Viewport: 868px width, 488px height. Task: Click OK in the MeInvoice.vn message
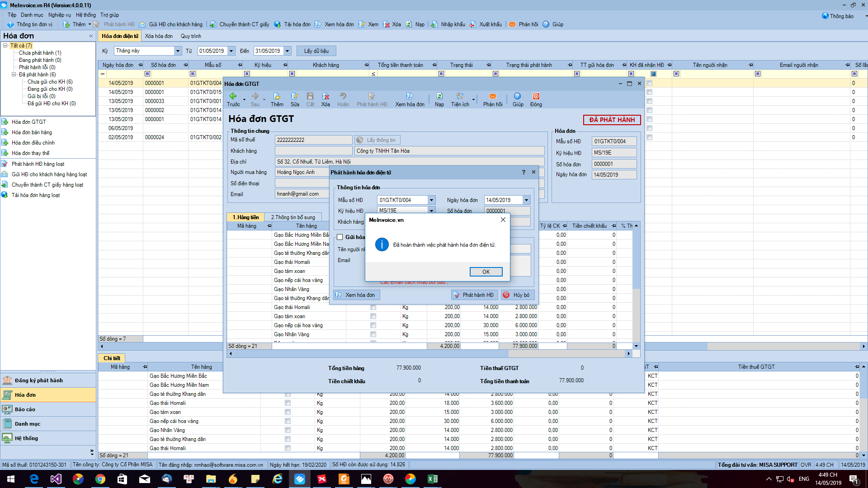[486, 272]
